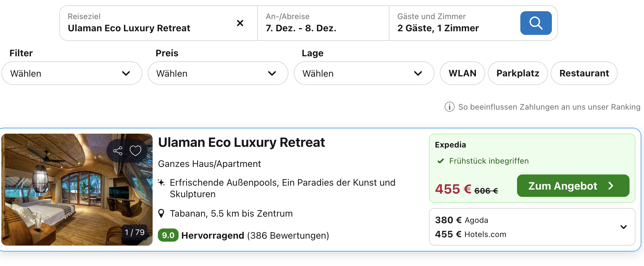644x266 pixels.
Task: Change Gäste und Zimmer selection
Action: [454, 23]
